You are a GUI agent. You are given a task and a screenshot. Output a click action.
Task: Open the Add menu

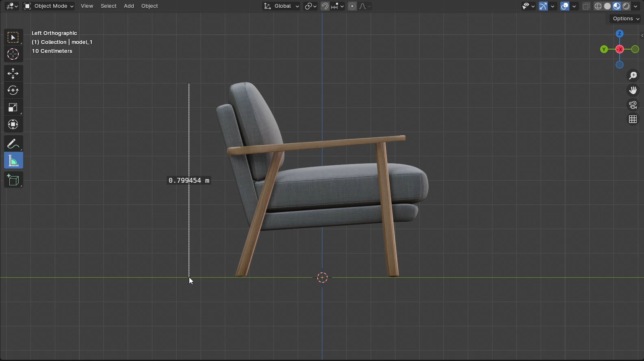coord(129,6)
